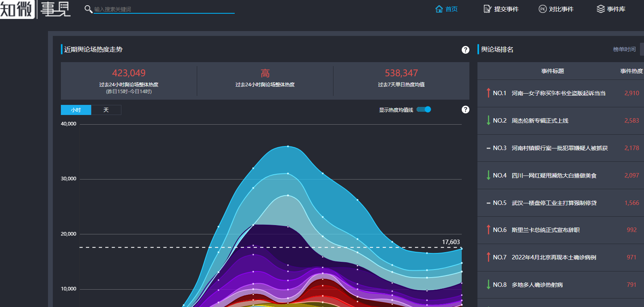Click the 事件热度 column header
Image resolution: width=644 pixels, height=307 pixels.
coord(631,71)
